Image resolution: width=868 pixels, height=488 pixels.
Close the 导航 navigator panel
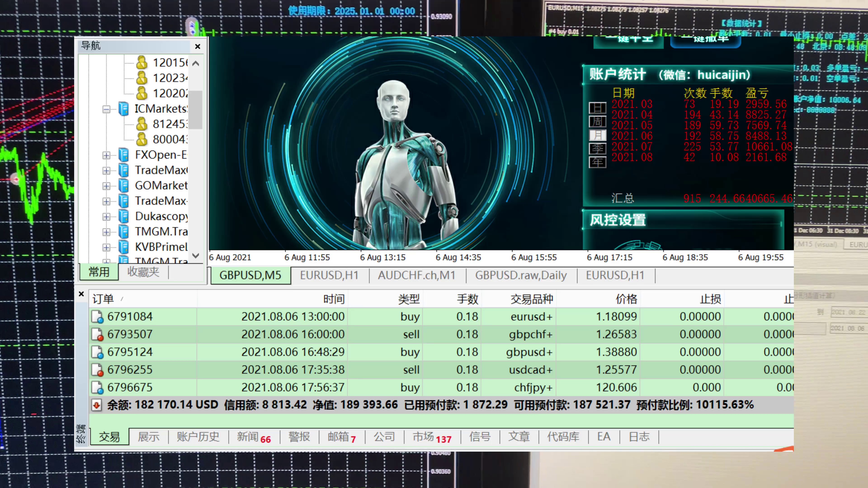pos(198,47)
